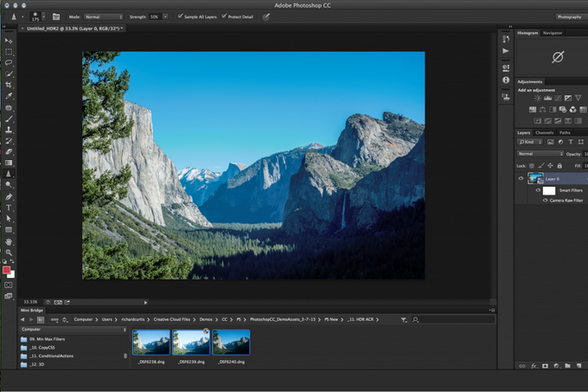Toggle lock all padlock icon
This screenshot has width=588, height=392.
point(559,165)
